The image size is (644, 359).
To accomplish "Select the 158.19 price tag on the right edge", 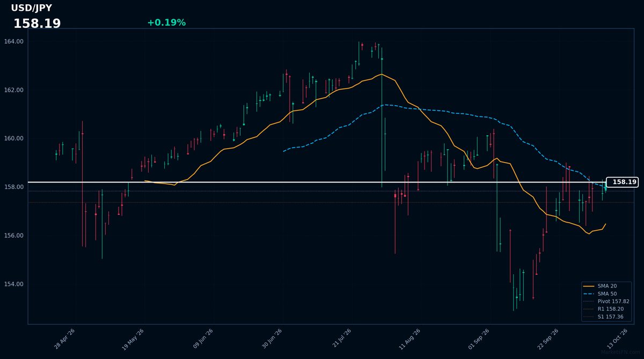I will point(623,182).
